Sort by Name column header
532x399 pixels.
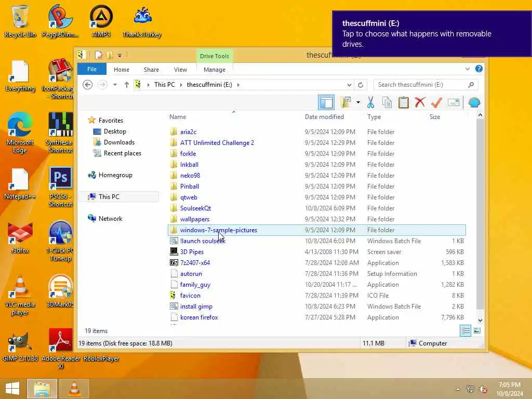click(x=178, y=117)
